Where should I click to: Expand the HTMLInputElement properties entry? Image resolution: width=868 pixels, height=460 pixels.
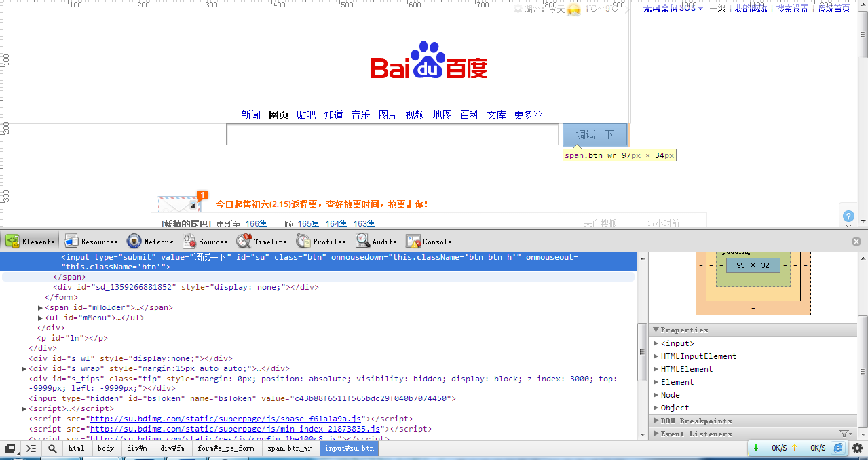pos(656,356)
